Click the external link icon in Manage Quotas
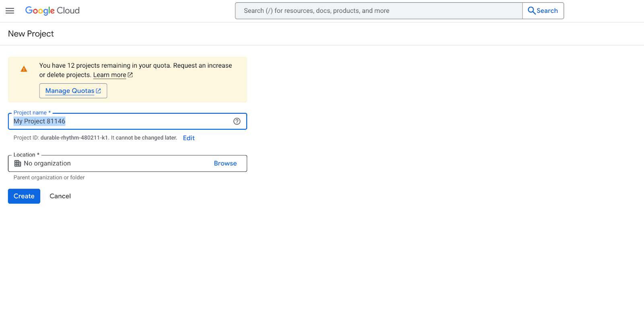The width and height of the screenshot is (644, 316). click(x=99, y=91)
